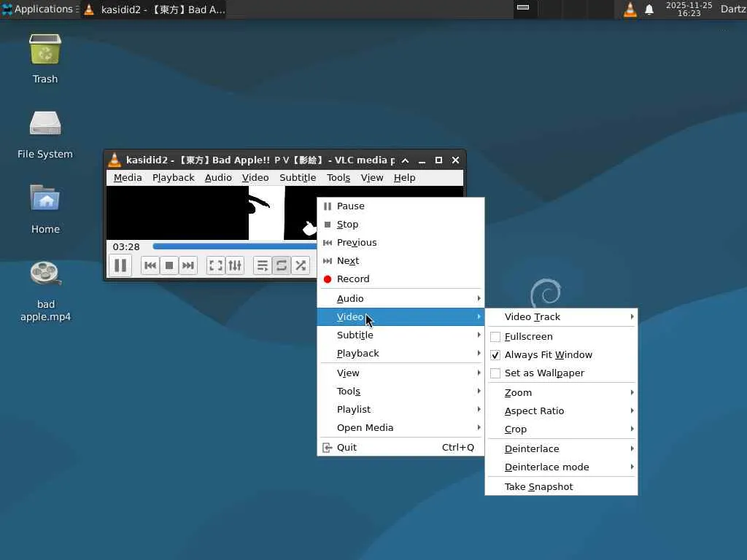Click the next track toolbar button
Screen dimensions: 747x560
[188, 265]
